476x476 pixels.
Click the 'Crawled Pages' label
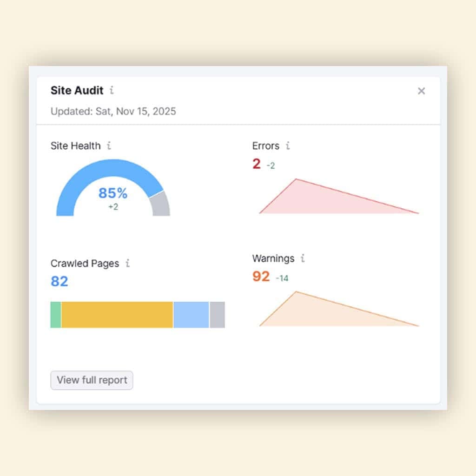(x=85, y=264)
